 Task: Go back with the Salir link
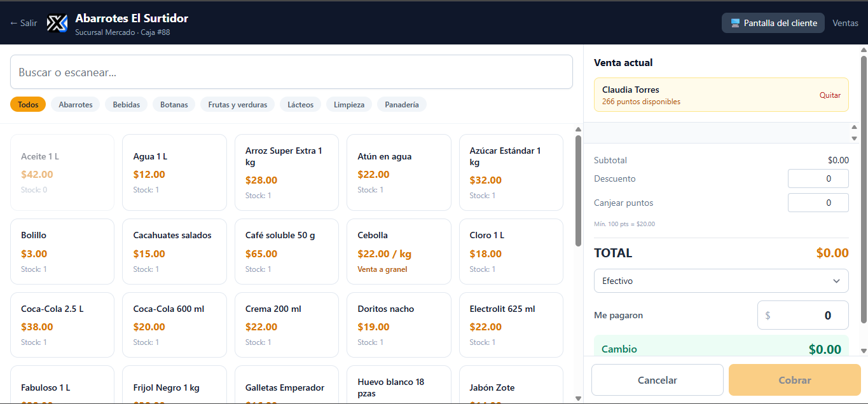24,23
